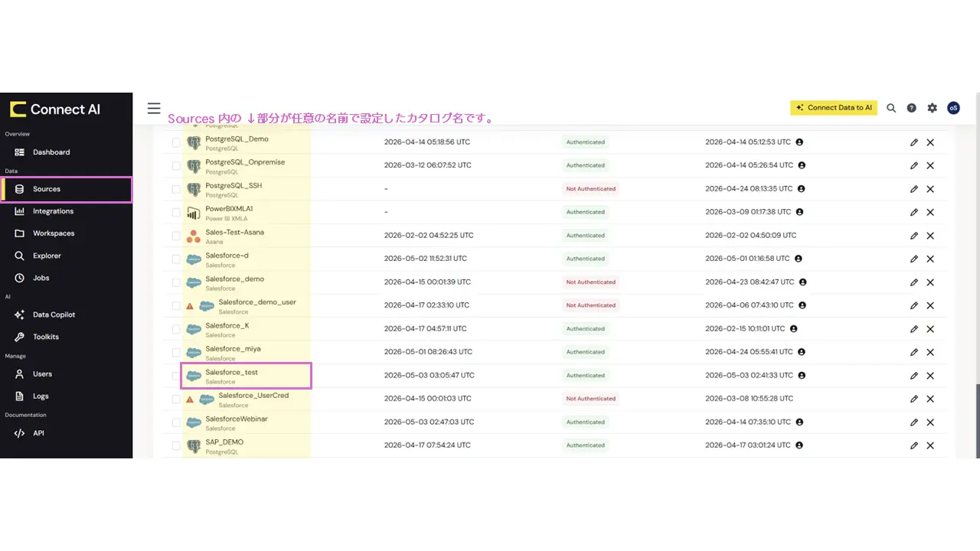The image size is (980, 551).
Task: Click Authenticated badge on Salesforce_K row
Action: [586, 329]
